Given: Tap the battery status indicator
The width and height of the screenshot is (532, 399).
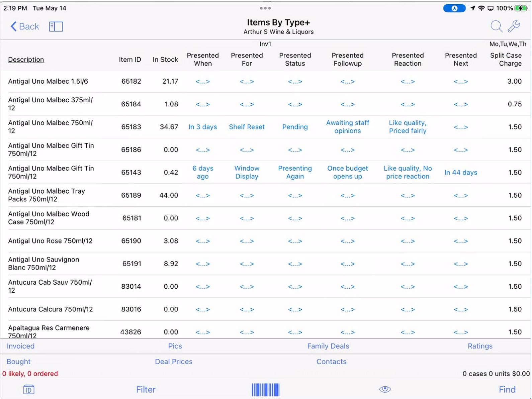Looking at the screenshot, I should click(521, 8).
